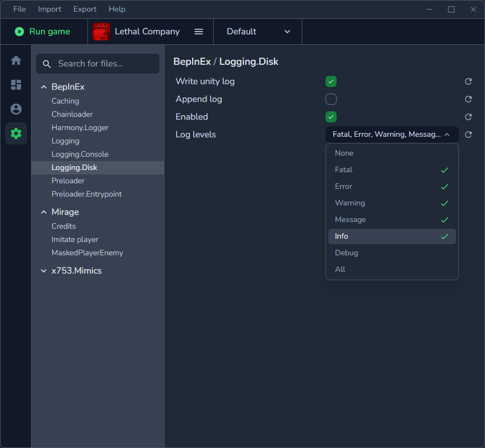Click the Lethal Company game thumbnail
This screenshot has height=448, width=485.
(x=101, y=32)
